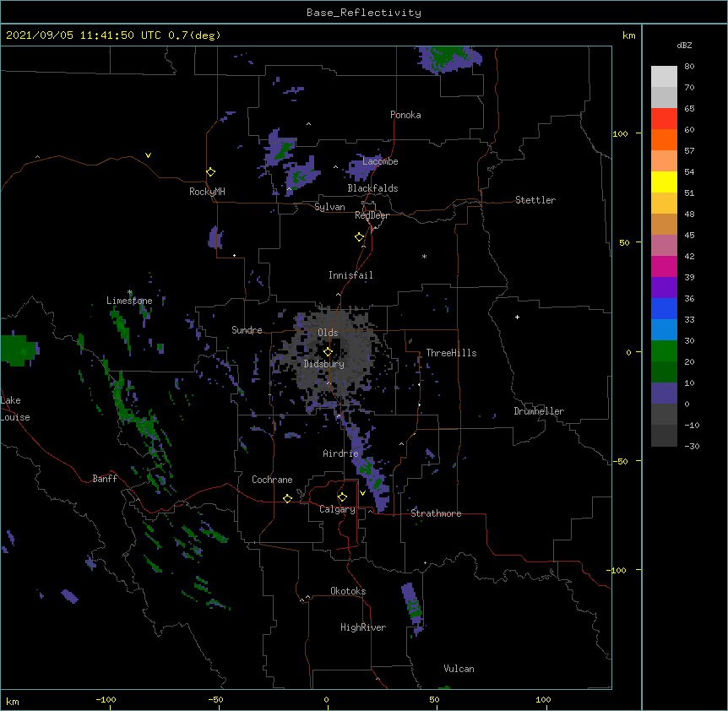The height and width of the screenshot is (711, 728).
Task: Select the 65 dBZ red color swatch
Action: pyautogui.click(x=664, y=118)
